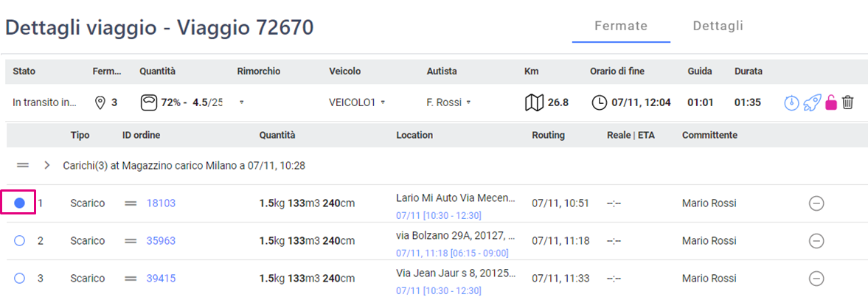Switch to the Fermate tab

[x=621, y=26]
